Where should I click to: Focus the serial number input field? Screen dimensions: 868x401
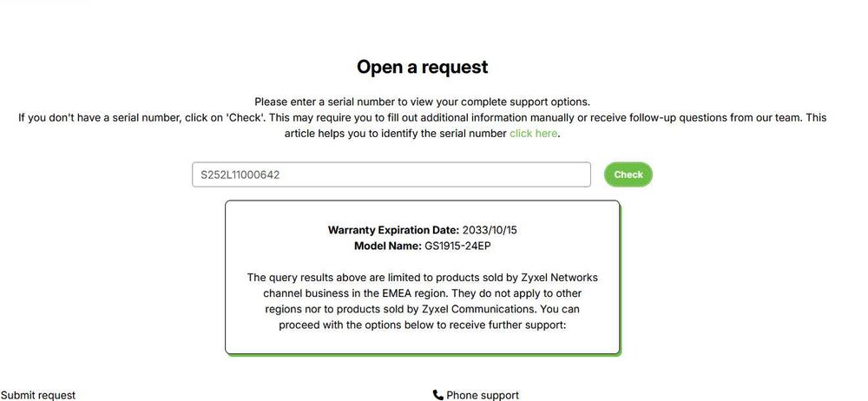point(391,174)
